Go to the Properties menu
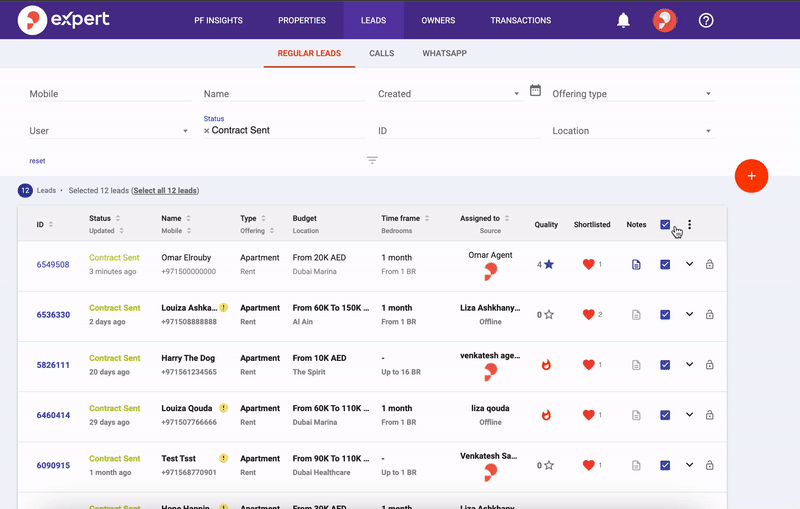 301,20
